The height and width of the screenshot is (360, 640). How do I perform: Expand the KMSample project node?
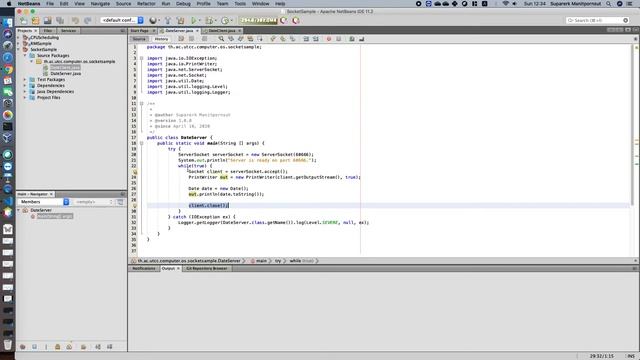[x=19, y=43]
